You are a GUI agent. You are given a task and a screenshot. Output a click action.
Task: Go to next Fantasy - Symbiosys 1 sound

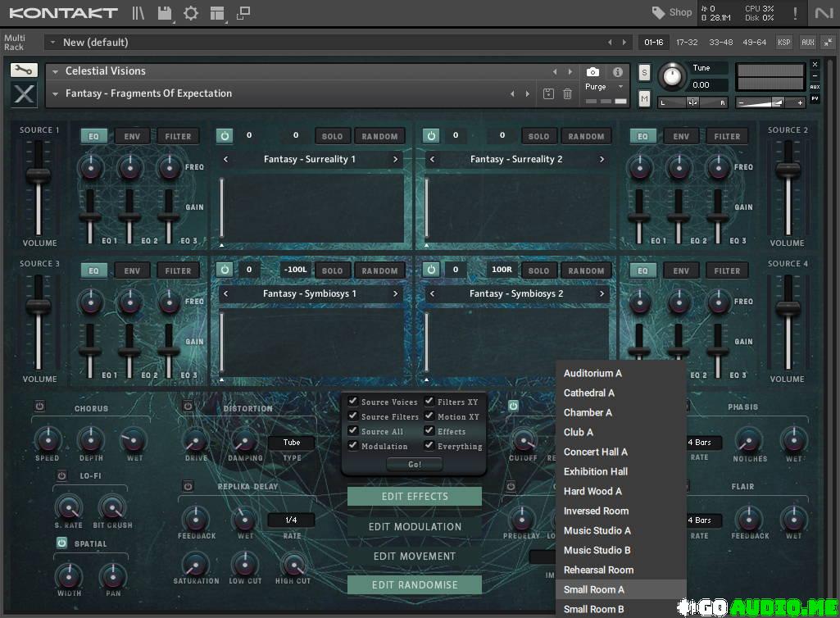[x=395, y=293]
